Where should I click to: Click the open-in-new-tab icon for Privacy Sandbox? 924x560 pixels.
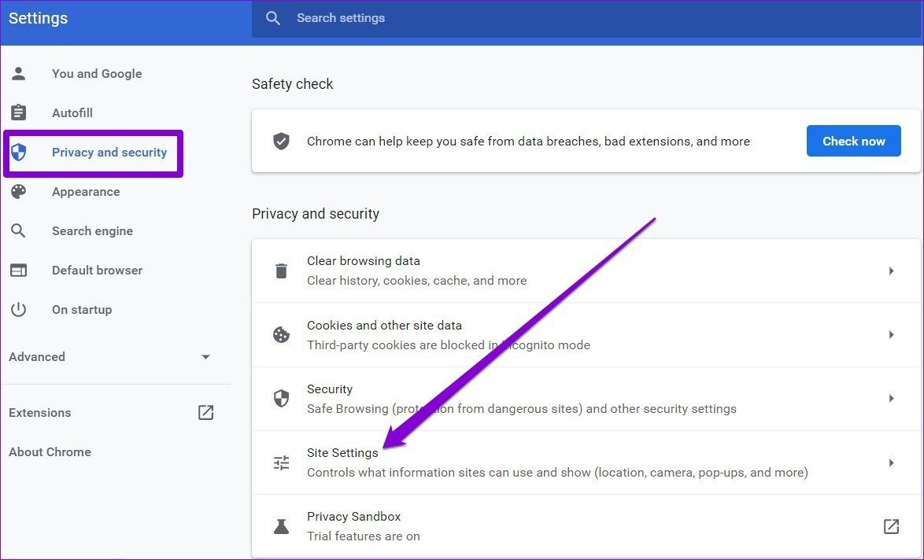tap(891, 526)
